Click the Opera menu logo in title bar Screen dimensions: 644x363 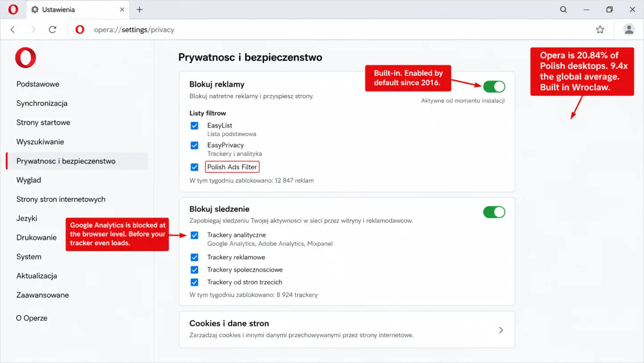click(13, 9)
